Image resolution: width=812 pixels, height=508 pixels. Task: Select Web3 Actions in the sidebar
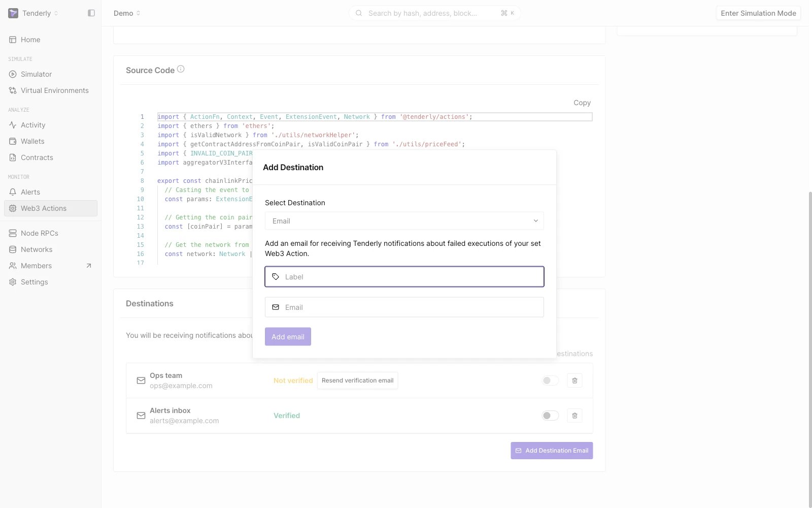(51, 208)
